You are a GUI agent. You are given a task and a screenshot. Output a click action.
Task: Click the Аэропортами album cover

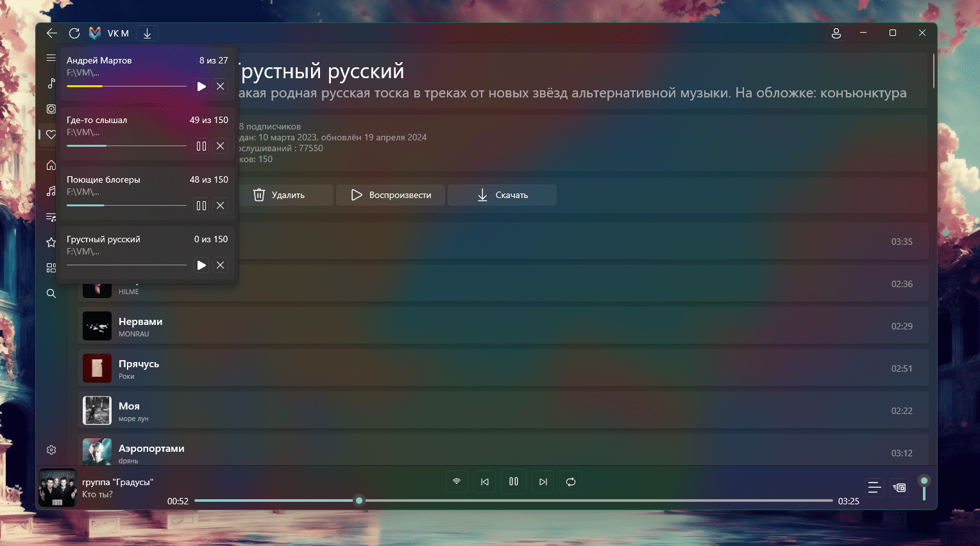pyautogui.click(x=97, y=452)
